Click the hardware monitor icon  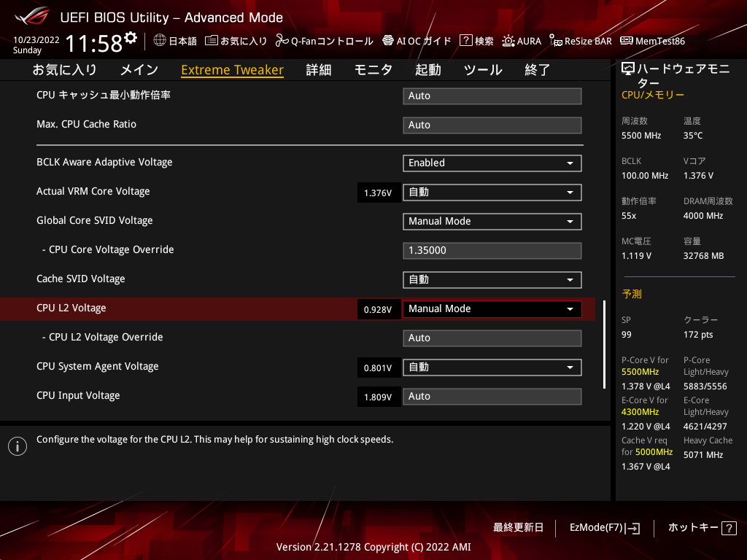(x=628, y=69)
